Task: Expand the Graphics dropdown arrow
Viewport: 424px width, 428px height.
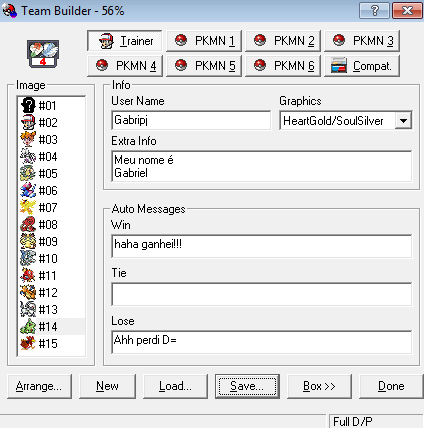Action: [403, 121]
